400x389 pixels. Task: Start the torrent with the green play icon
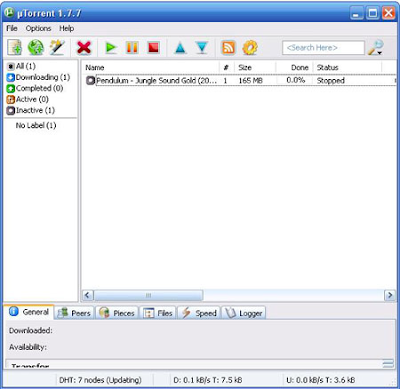tap(111, 48)
